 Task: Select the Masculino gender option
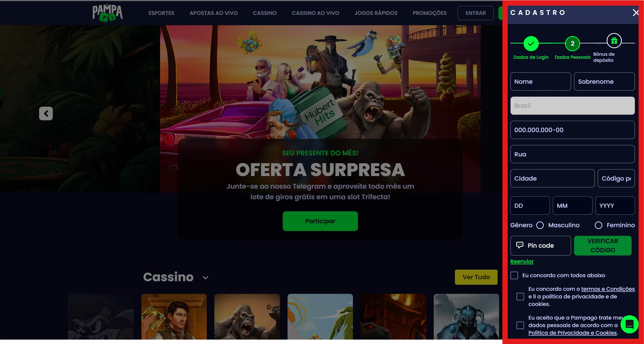540,225
